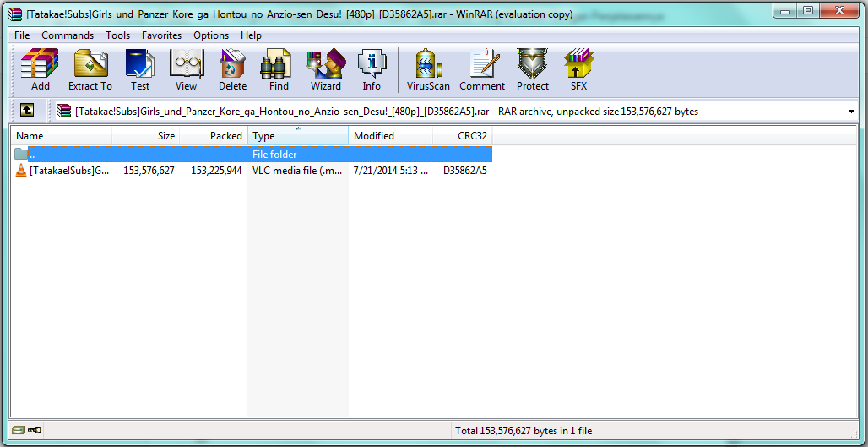This screenshot has height=447, width=868.
Task: Start VirusScan on the archive
Action: tap(428, 70)
